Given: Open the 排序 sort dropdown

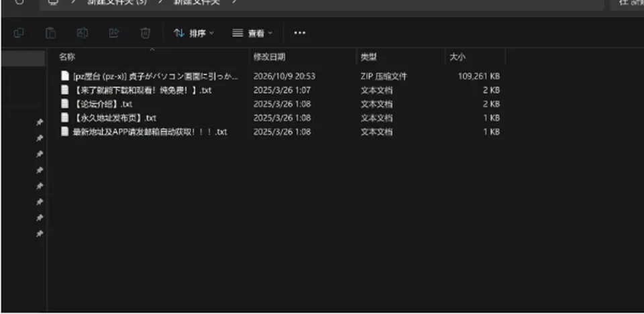Looking at the screenshot, I should pyautogui.click(x=193, y=34).
